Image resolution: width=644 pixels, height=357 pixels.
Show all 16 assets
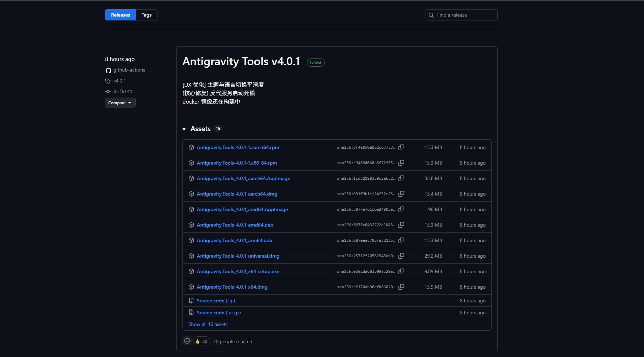pos(208,324)
